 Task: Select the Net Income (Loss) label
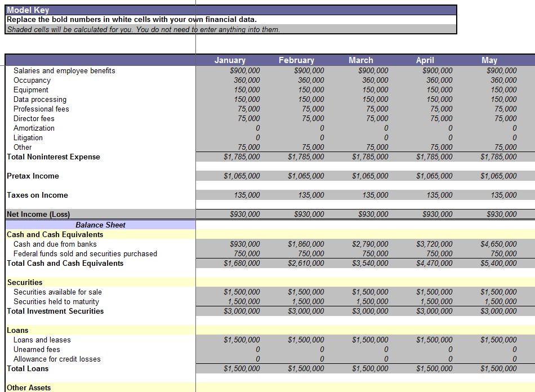[38, 214]
